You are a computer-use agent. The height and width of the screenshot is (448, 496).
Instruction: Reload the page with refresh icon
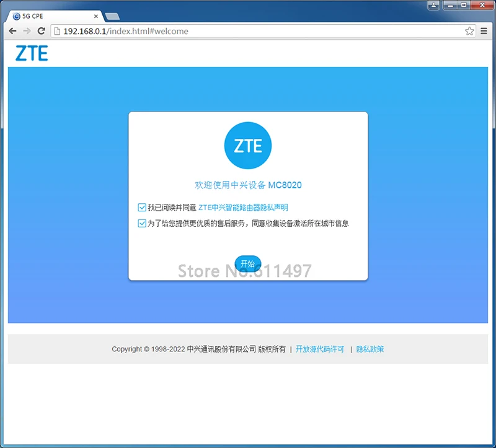pos(41,31)
